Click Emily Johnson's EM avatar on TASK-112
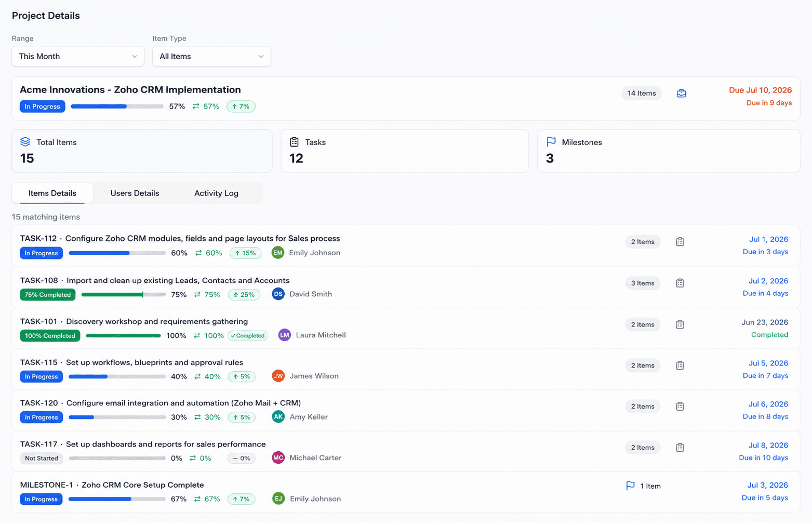Screen dimensions: 812x523 click(278, 253)
